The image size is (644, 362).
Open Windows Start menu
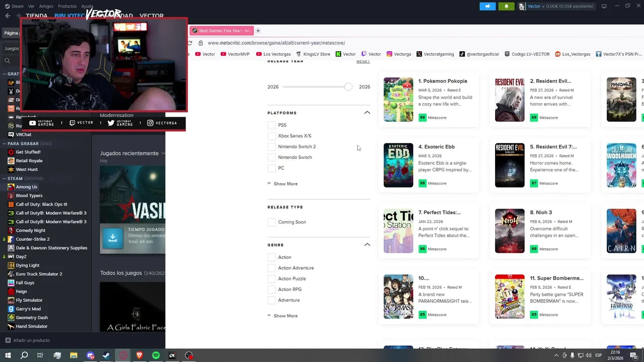(x=8, y=355)
